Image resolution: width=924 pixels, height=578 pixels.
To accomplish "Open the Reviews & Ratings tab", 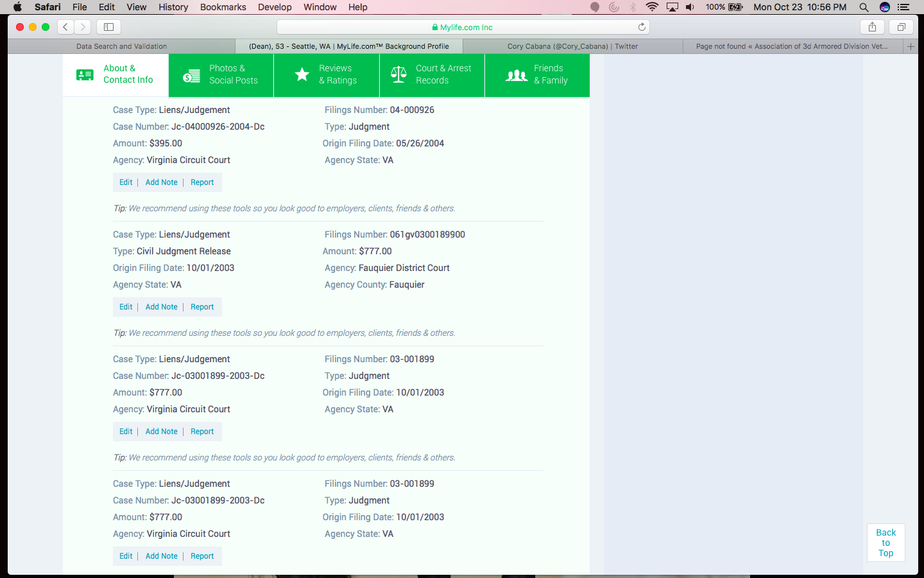I will click(327, 75).
